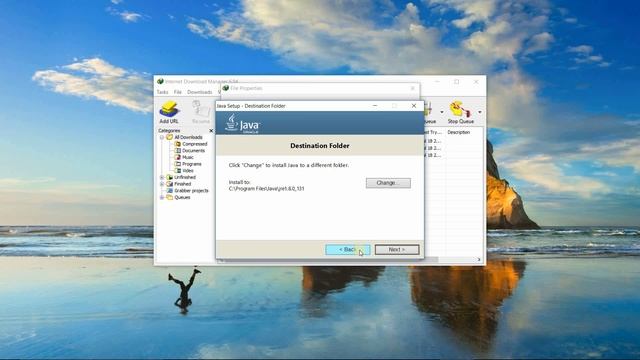Open the Stop Queue dropdown arrow
The width and height of the screenshot is (640, 360).
coord(480,112)
